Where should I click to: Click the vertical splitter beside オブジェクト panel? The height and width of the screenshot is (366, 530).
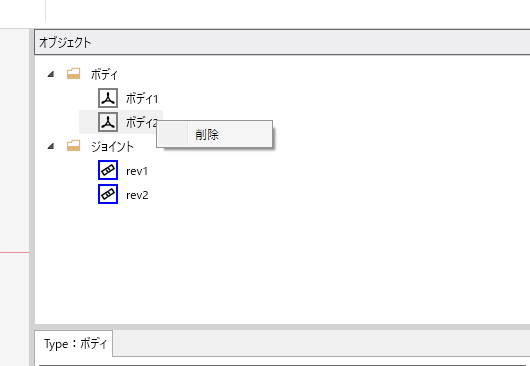pos(32,197)
